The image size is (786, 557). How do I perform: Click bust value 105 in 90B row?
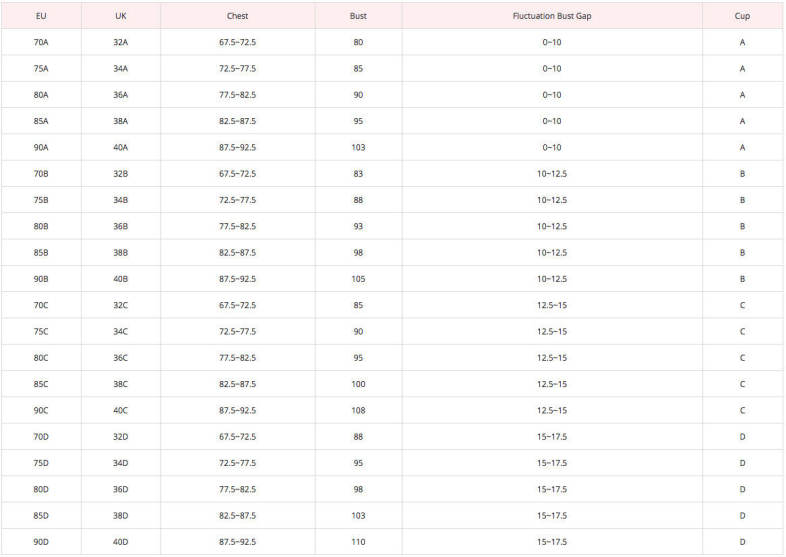[358, 279]
